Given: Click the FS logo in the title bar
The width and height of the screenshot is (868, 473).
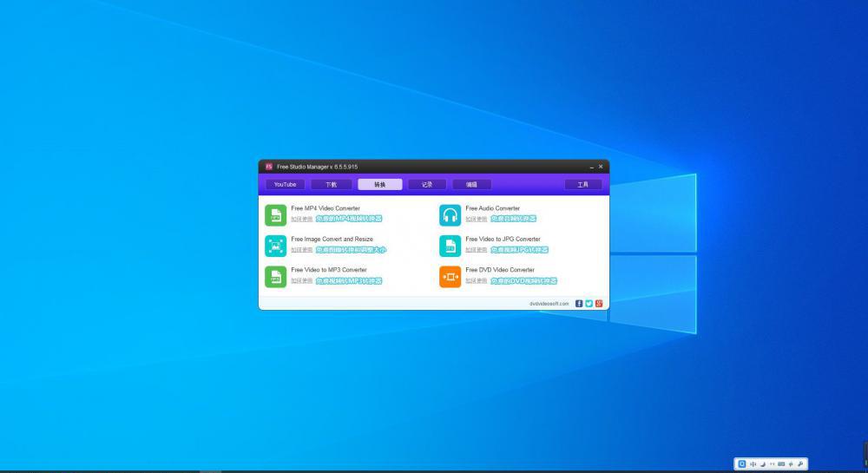Looking at the screenshot, I should click(269, 167).
